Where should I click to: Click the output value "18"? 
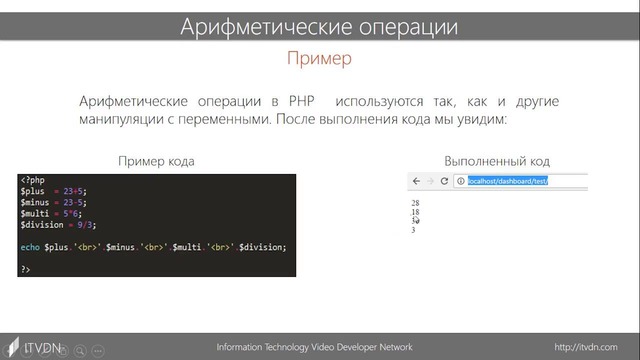pyautogui.click(x=415, y=212)
